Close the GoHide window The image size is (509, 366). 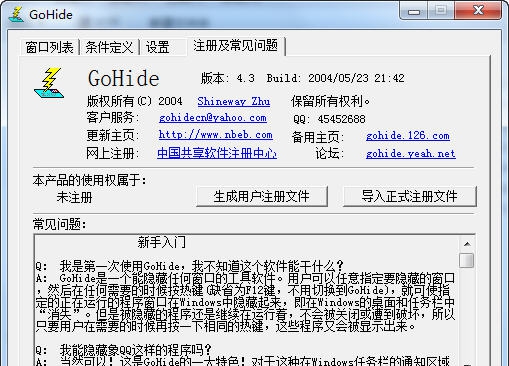pos(478,11)
